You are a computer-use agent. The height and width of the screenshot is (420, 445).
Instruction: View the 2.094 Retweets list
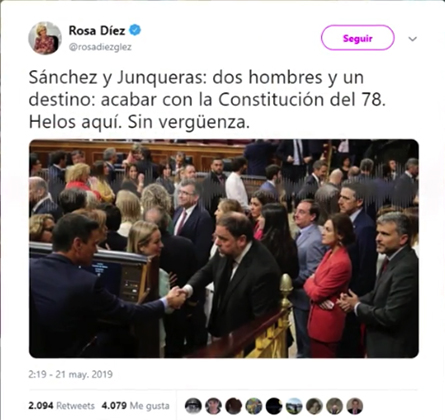tap(61, 406)
